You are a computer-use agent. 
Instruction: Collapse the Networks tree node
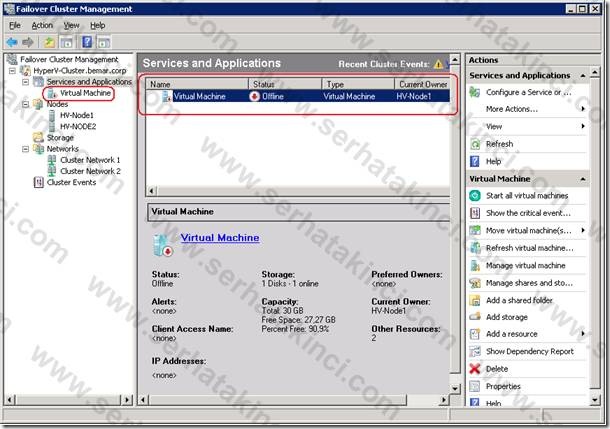26,149
